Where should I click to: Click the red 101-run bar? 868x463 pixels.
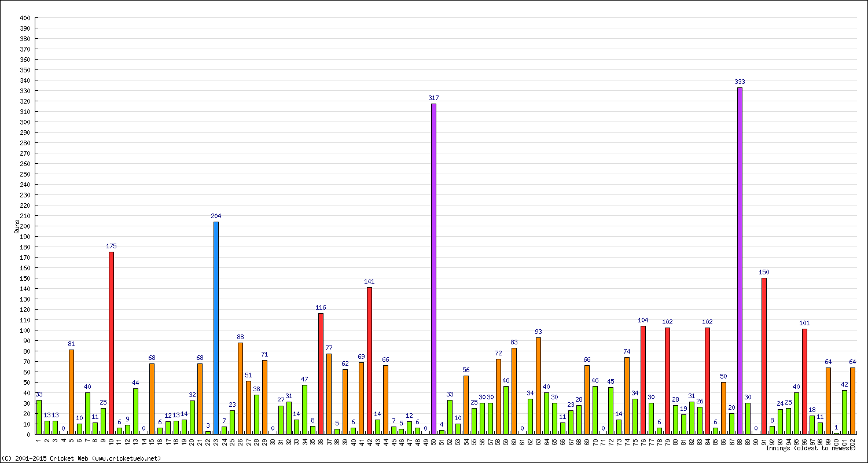(x=804, y=381)
